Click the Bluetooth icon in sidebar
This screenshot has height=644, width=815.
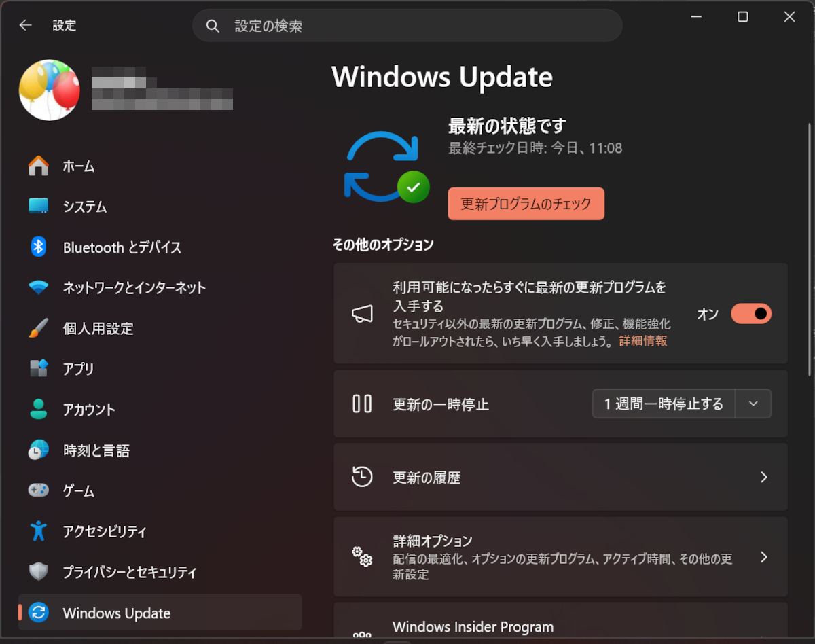click(39, 247)
